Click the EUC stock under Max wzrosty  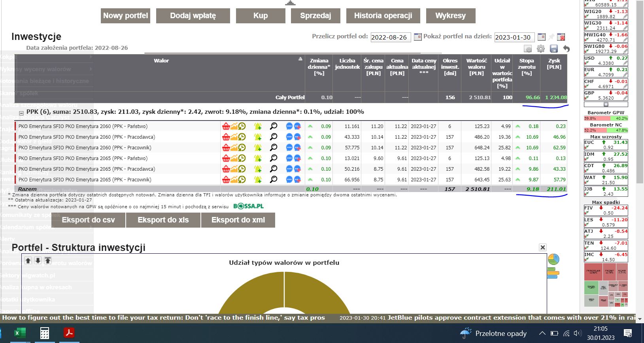coord(606,145)
